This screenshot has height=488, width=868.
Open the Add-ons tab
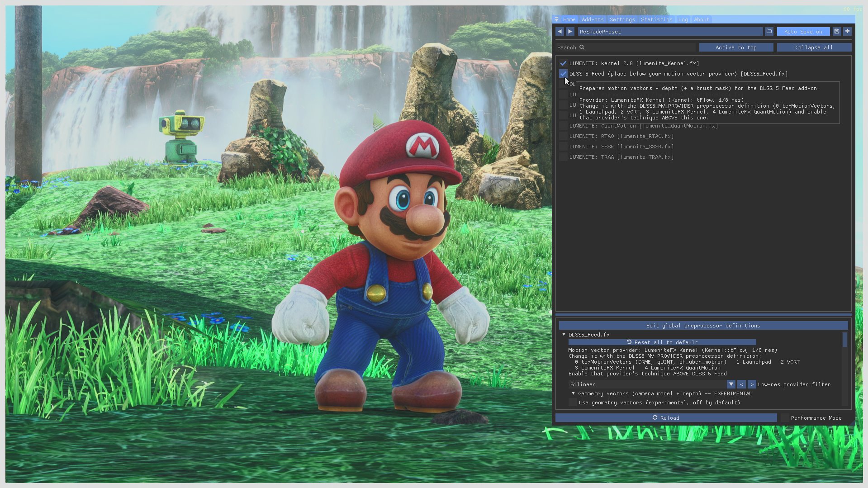593,19
